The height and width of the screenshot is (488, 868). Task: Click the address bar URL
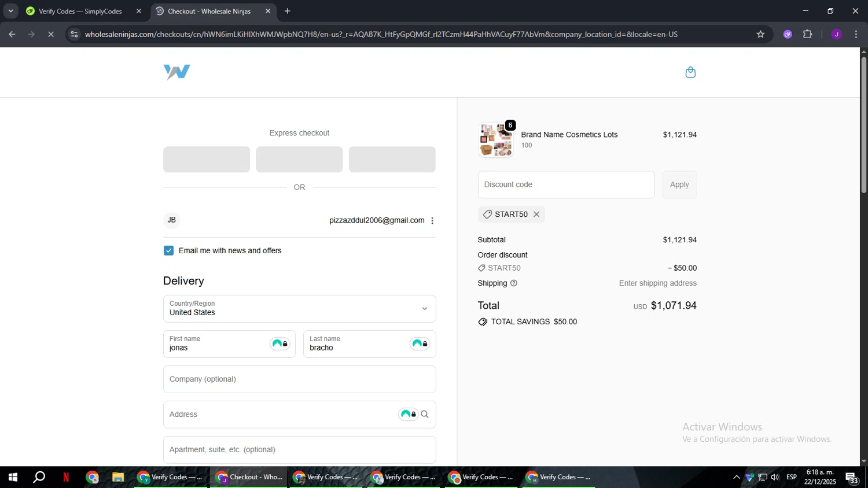click(381, 34)
